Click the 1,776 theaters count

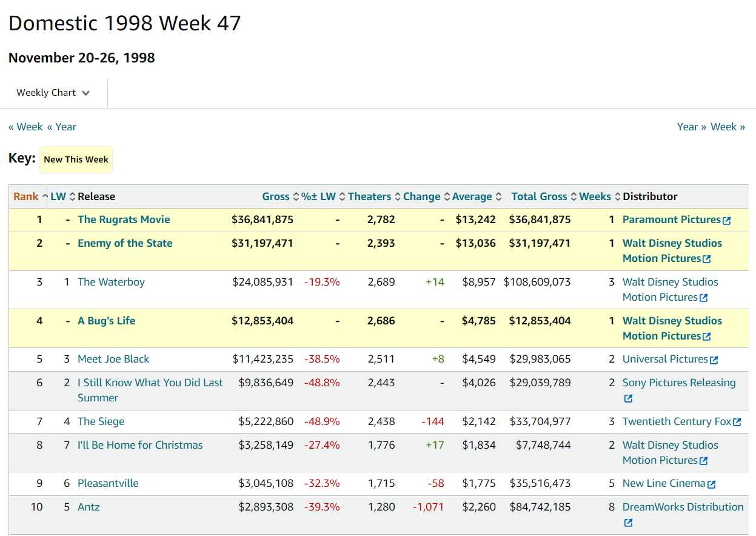[x=381, y=445]
